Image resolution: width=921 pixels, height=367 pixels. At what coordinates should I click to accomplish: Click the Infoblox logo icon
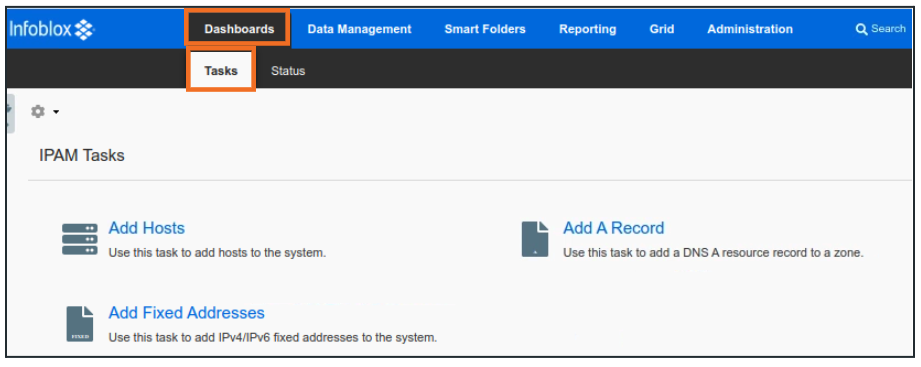tap(85, 29)
